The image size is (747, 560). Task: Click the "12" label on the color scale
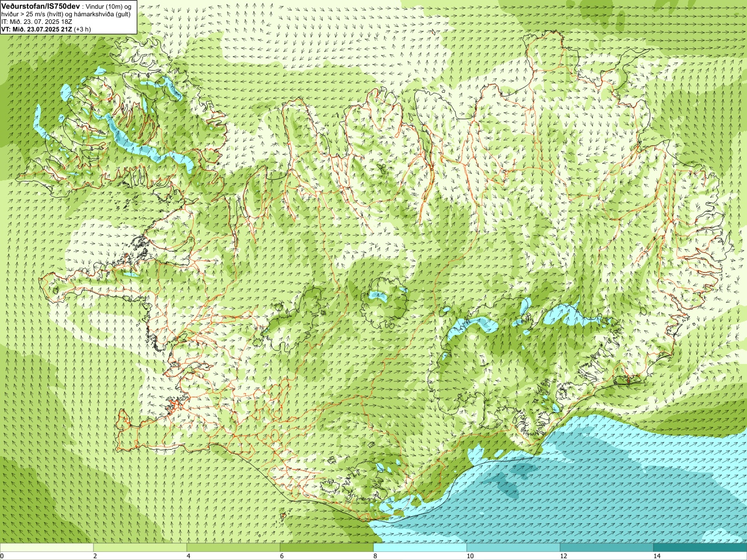click(563, 556)
